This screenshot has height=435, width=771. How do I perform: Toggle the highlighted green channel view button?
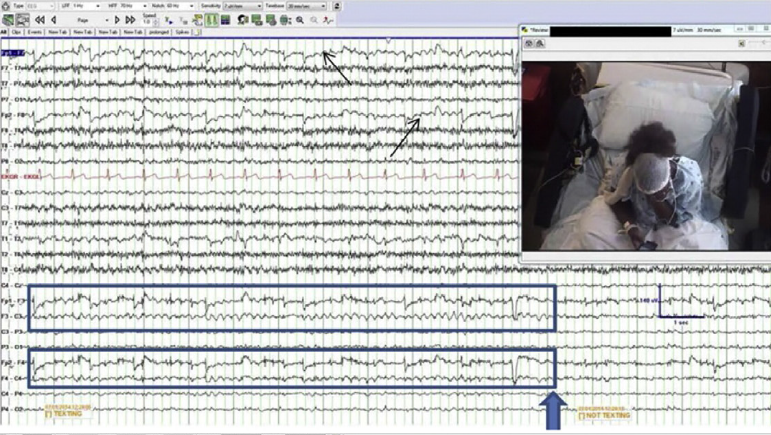coord(213,19)
